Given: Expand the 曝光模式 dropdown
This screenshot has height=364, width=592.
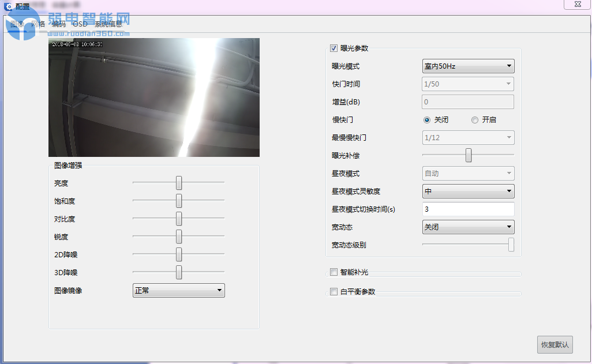Looking at the screenshot, I should click(x=468, y=66).
